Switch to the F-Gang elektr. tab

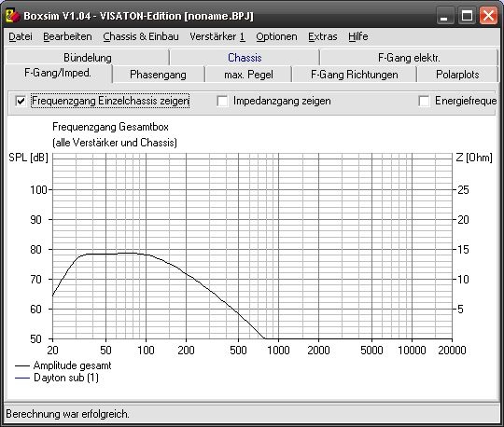click(x=409, y=58)
